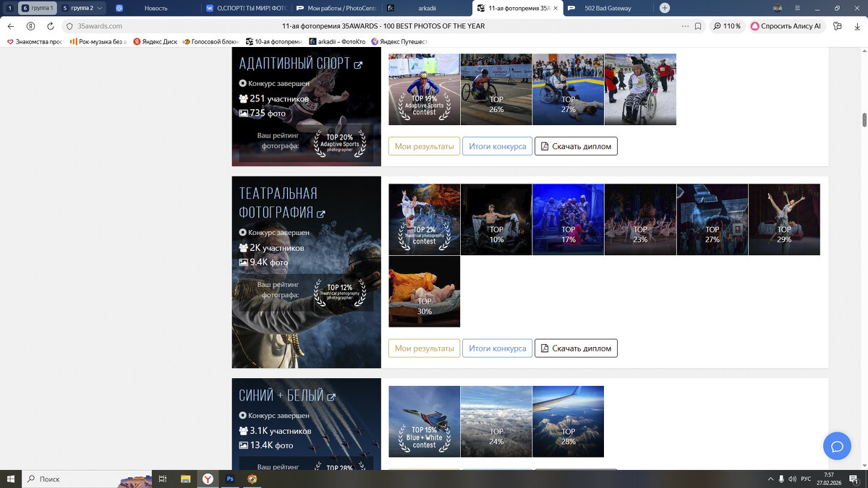Open the group 1 tab dropdown arrow
Screen dimensions: 868x488
coord(54,7)
